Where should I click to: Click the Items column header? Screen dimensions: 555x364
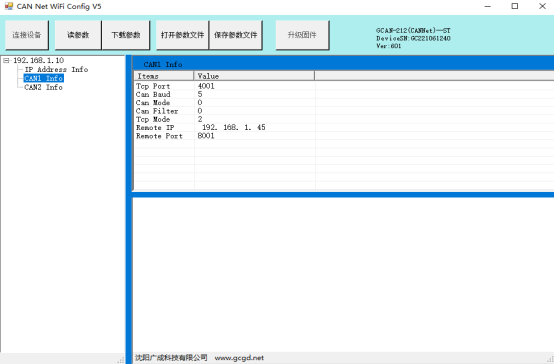(x=164, y=76)
